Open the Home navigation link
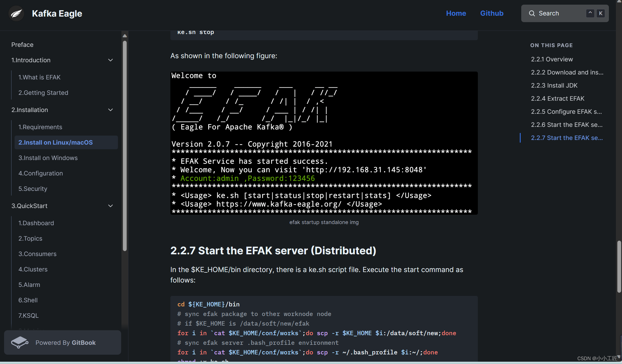 [x=456, y=13]
